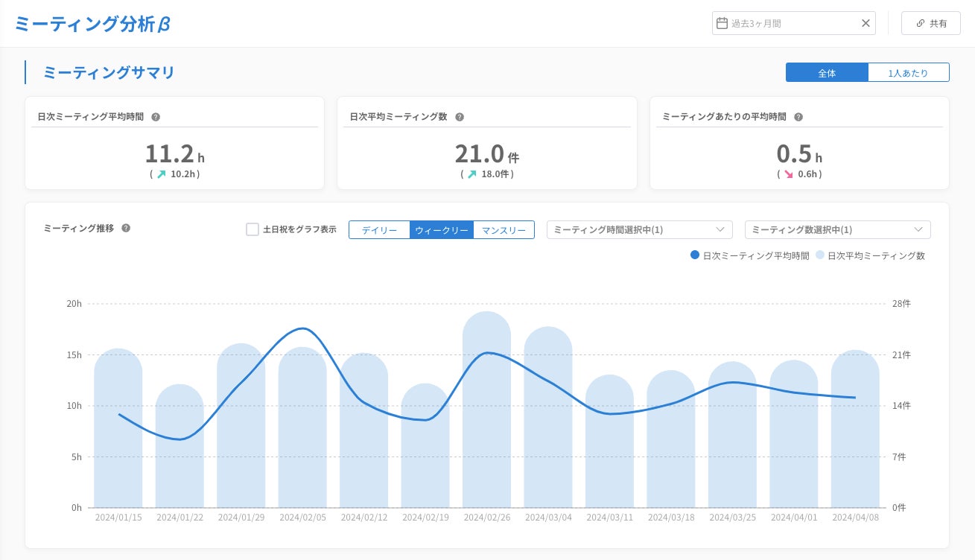Click help icon beside ミーティング推移
This screenshot has height=560, width=975.
[x=126, y=229]
